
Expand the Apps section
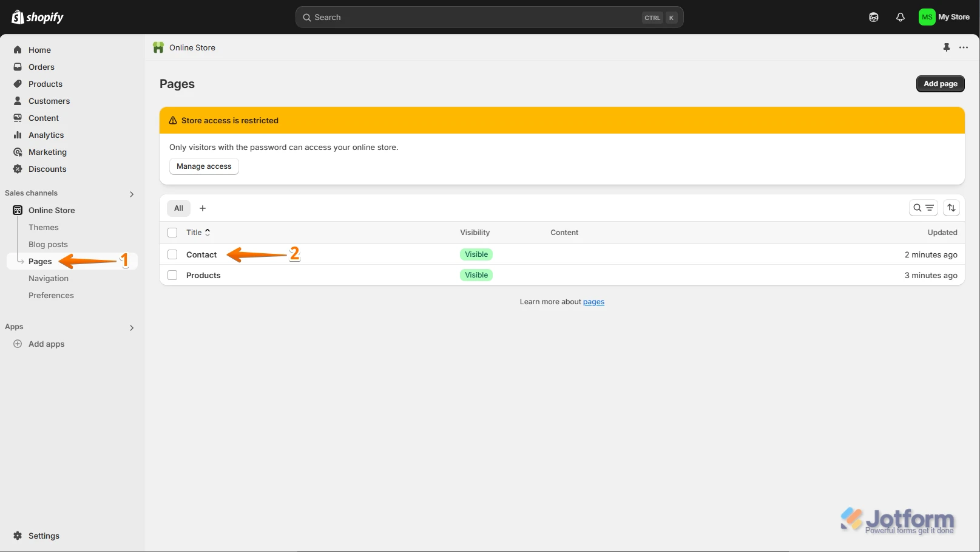tap(132, 327)
